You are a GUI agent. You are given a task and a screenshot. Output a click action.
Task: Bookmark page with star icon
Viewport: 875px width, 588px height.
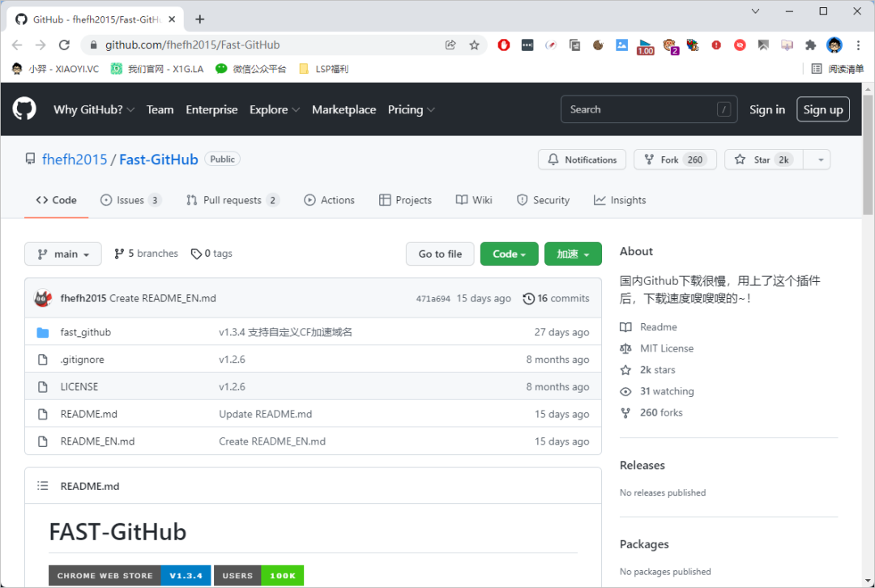[x=475, y=45]
